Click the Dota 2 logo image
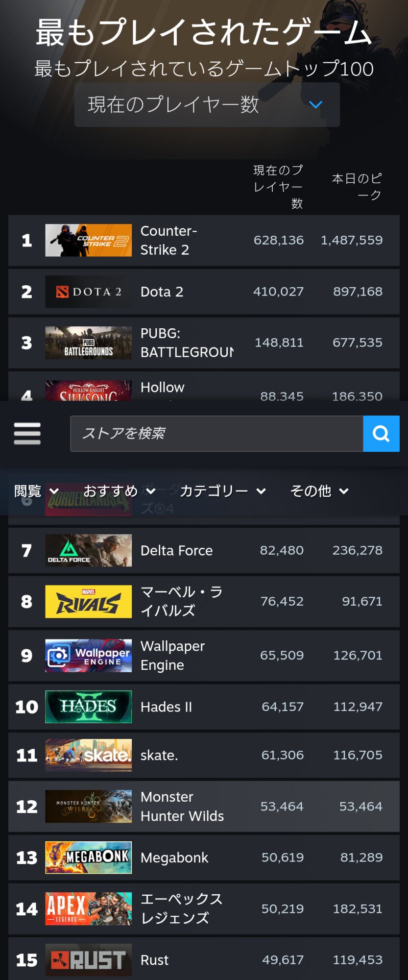 tap(88, 292)
